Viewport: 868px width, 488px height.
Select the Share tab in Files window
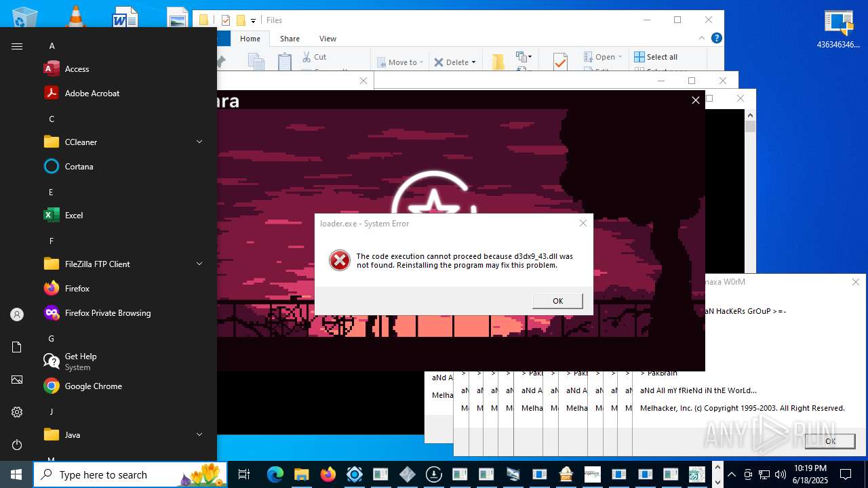click(290, 39)
